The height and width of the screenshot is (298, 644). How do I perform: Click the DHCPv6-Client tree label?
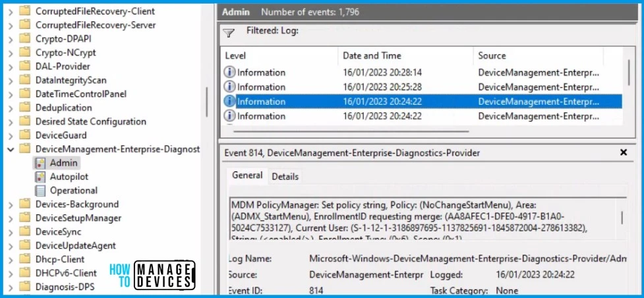pyautogui.click(x=66, y=273)
